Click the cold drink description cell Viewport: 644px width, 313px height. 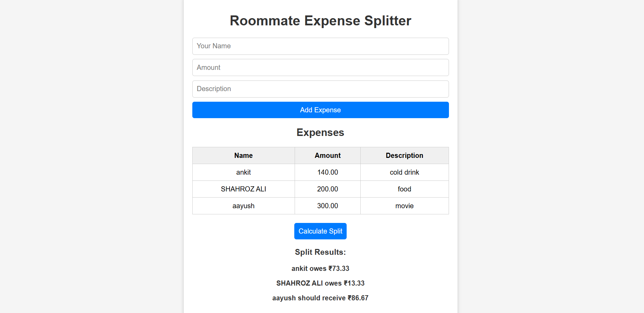click(x=404, y=172)
